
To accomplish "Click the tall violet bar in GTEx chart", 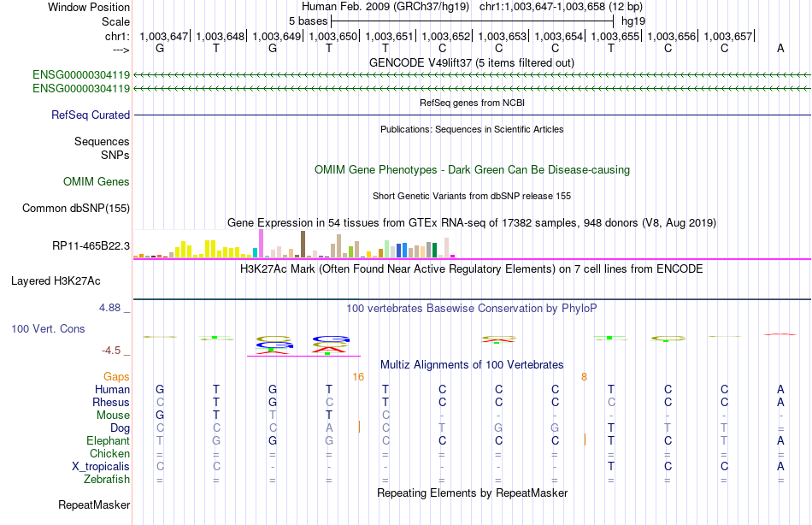I will pyautogui.click(x=262, y=244).
